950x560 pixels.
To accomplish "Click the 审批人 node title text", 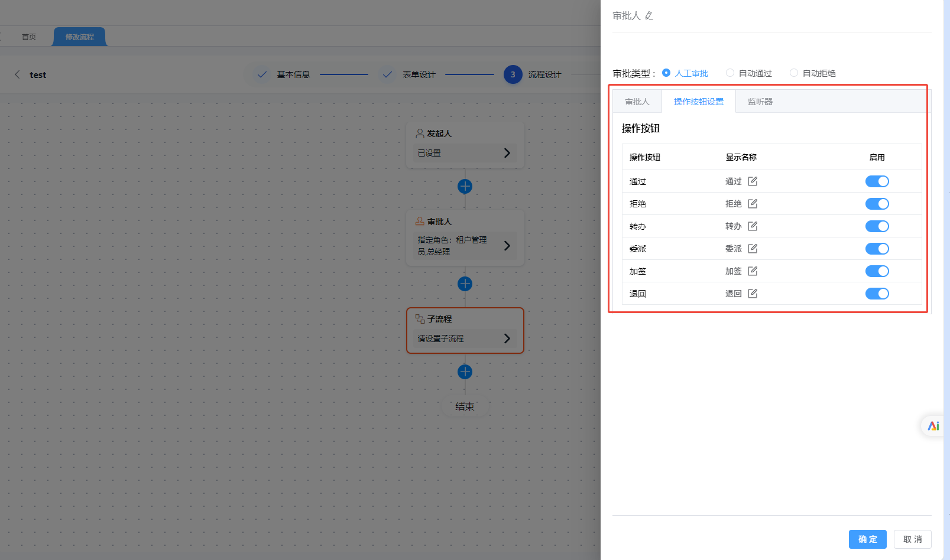I will [440, 222].
